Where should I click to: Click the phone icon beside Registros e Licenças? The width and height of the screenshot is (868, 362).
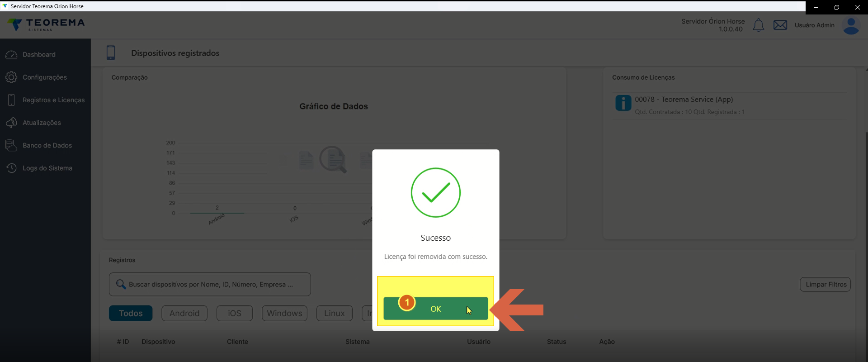(x=11, y=100)
